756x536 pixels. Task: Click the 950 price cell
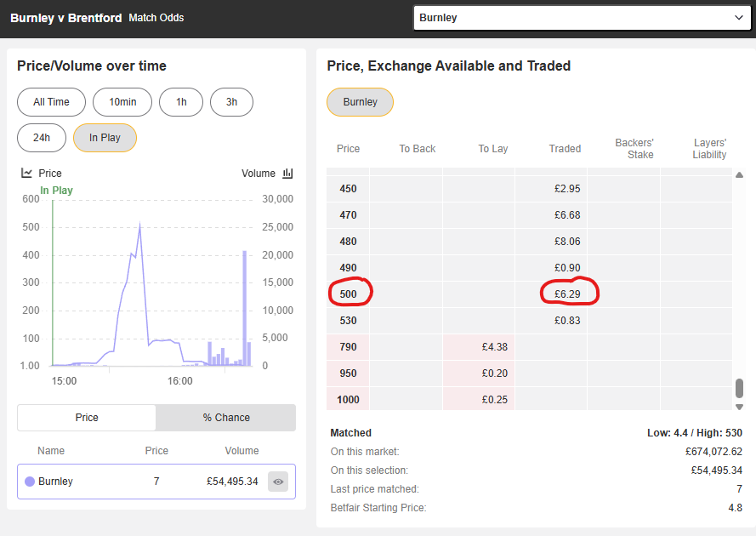pos(348,373)
